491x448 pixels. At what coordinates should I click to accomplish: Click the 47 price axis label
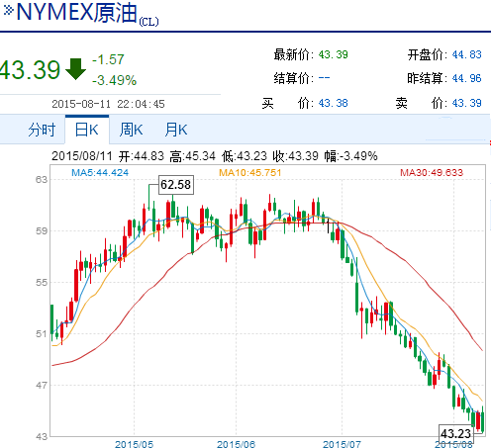[x=42, y=385]
